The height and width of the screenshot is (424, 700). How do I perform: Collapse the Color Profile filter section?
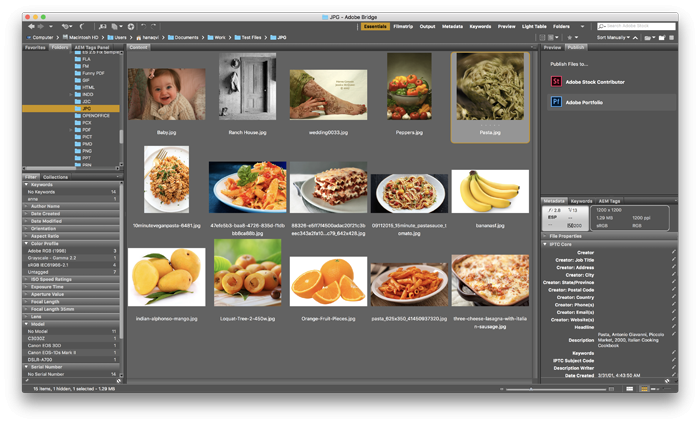click(26, 244)
